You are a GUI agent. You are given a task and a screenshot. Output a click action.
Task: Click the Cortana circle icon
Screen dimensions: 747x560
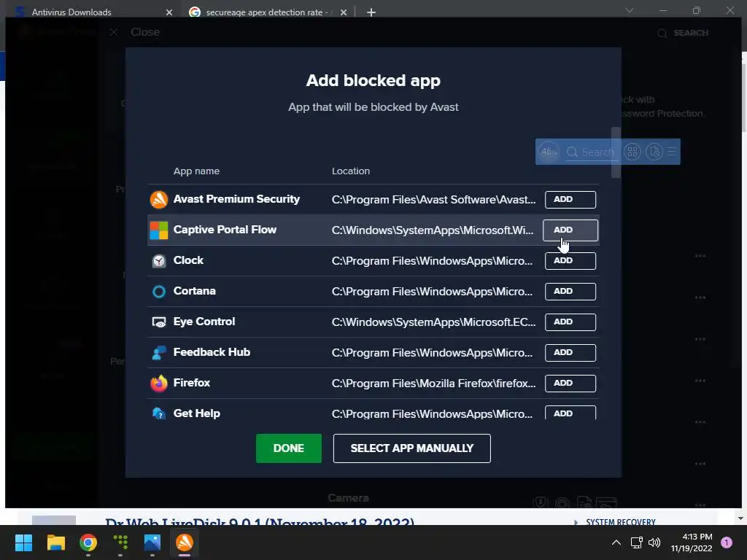(x=158, y=292)
